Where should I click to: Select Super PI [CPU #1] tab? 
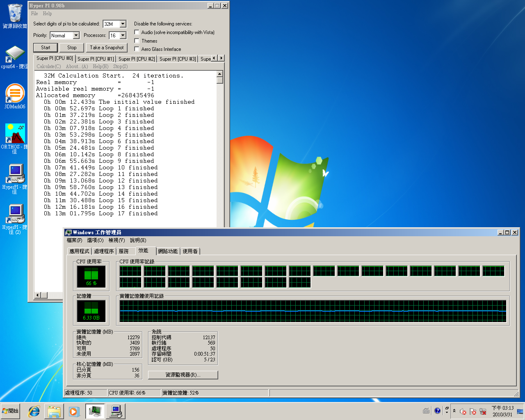[x=96, y=59]
